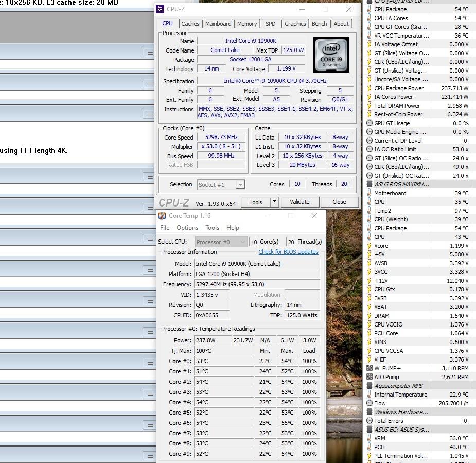476x463 pixels.
Task: Click the Validate button in CPU-Z
Action: [x=299, y=202]
